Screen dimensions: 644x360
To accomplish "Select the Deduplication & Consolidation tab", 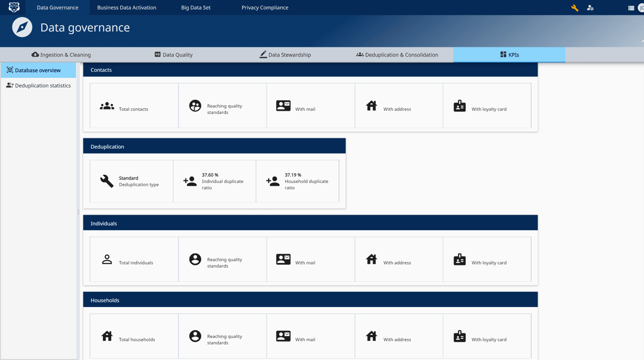I will [397, 55].
